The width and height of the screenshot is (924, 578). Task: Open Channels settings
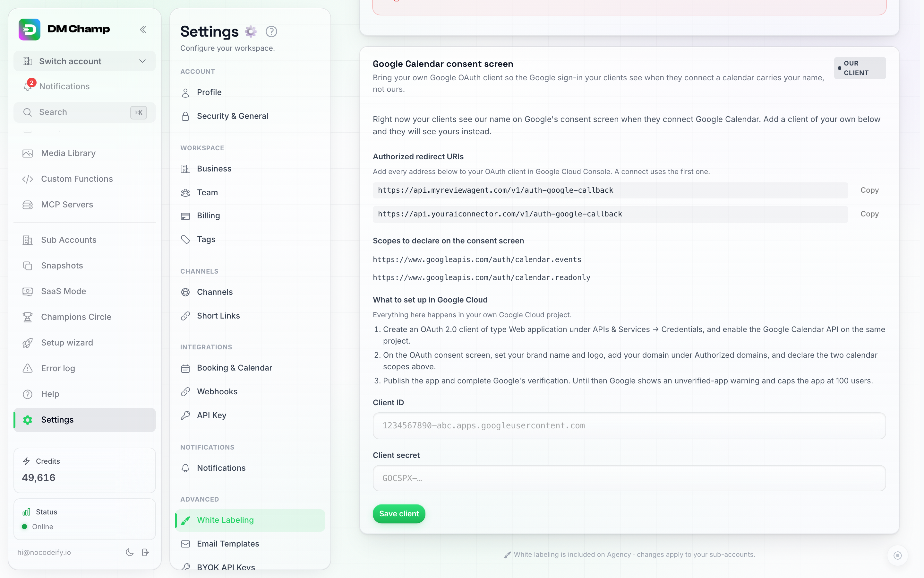point(250,292)
